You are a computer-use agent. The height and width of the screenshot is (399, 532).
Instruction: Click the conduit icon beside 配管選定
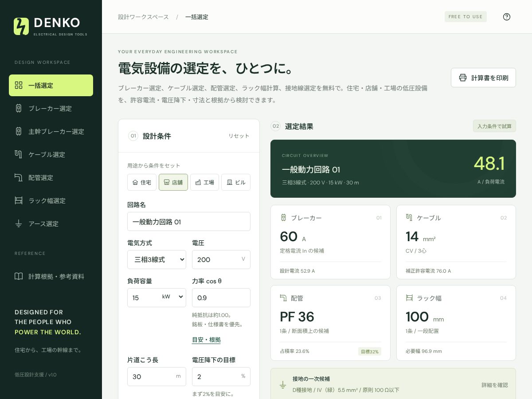click(19, 177)
